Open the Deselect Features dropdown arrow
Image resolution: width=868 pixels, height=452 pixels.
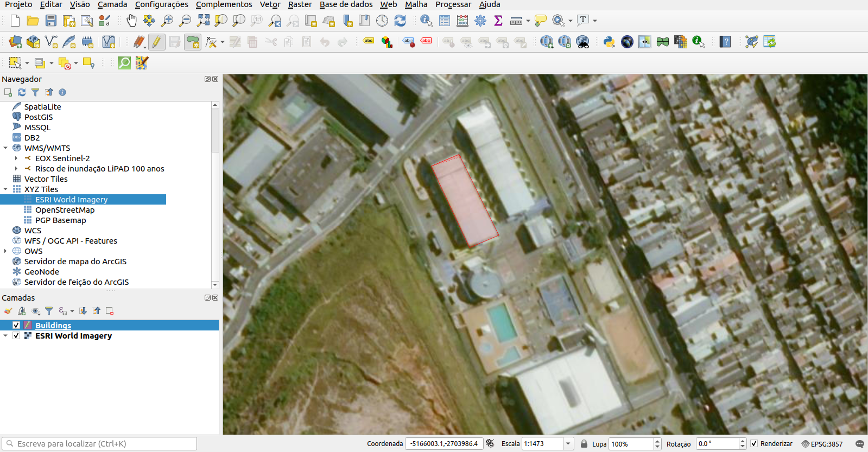point(76,63)
